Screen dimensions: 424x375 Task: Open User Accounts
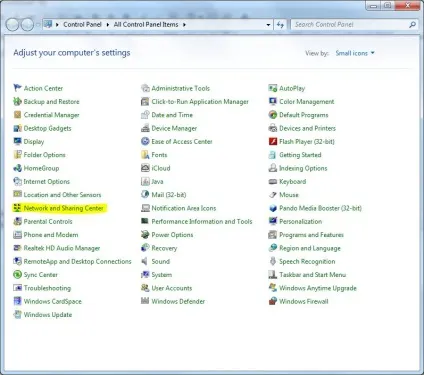172,288
